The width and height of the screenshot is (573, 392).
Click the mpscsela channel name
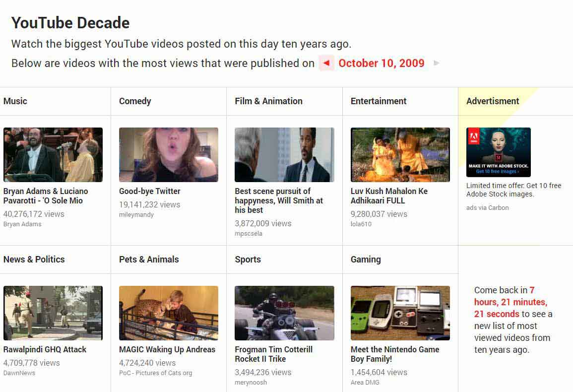249,234
